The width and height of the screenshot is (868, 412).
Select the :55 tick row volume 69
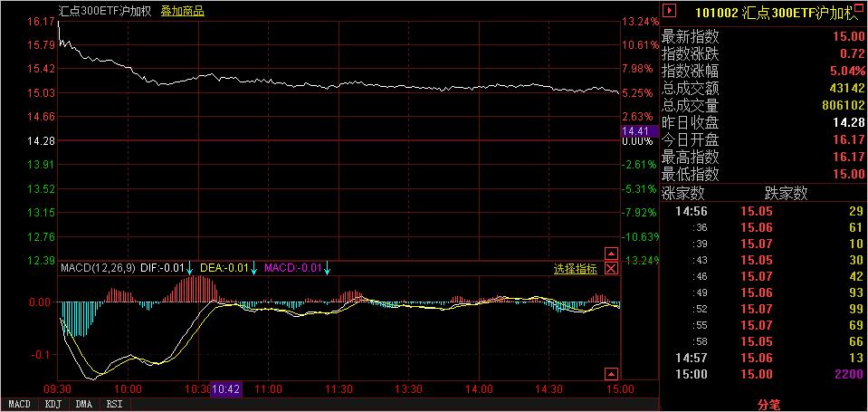[856, 326]
